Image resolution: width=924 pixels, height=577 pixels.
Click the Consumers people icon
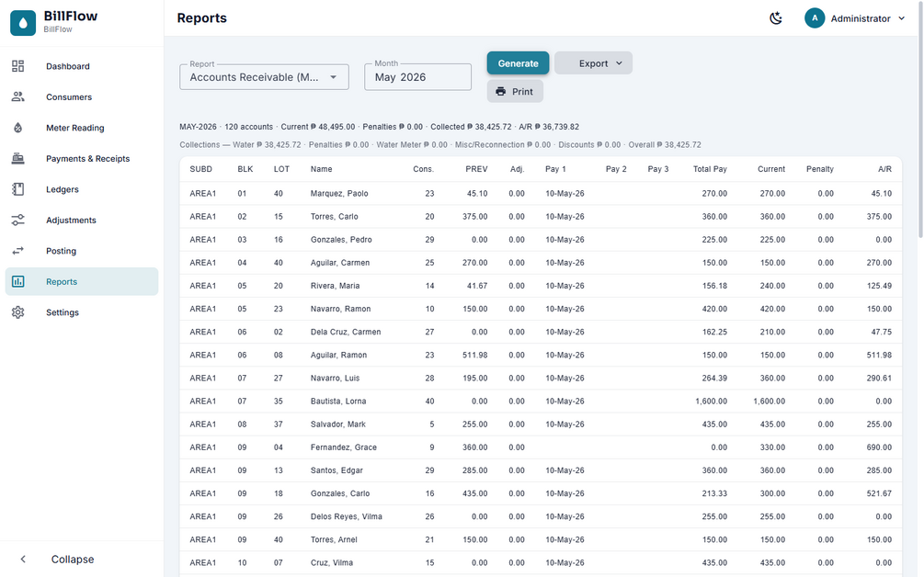point(18,96)
